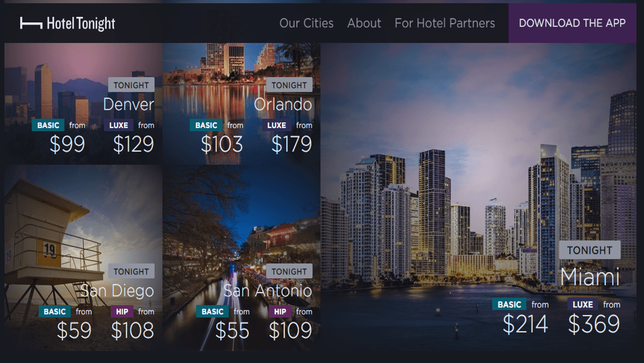Choose Miami LUXE badge
Viewport: 644px width, 363px height.
[x=583, y=305]
